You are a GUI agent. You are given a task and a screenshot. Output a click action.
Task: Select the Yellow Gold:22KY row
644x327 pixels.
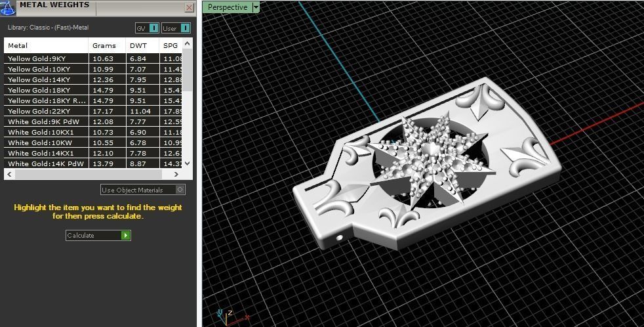[x=93, y=111]
